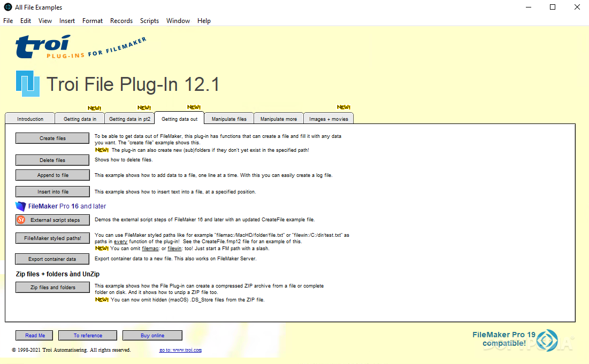Switch to the Manipulate more tab
The width and height of the screenshot is (589, 364).
click(279, 119)
